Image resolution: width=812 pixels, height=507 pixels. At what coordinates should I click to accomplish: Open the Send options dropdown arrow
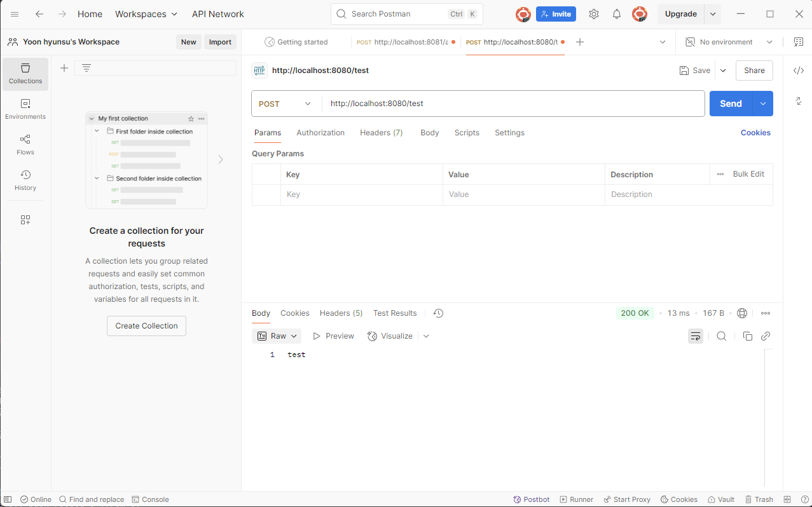click(762, 104)
